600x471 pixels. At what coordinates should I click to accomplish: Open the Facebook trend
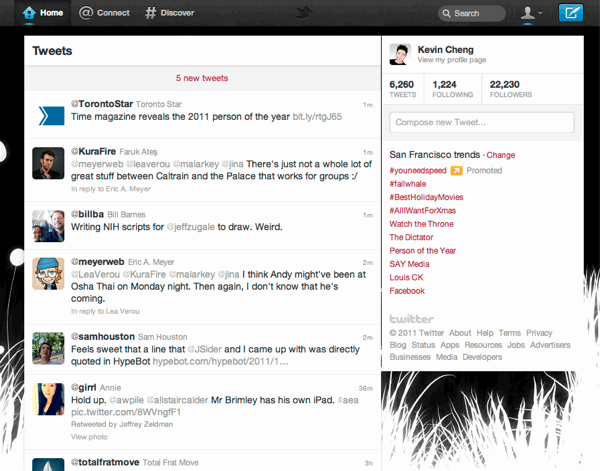[407, 291]
